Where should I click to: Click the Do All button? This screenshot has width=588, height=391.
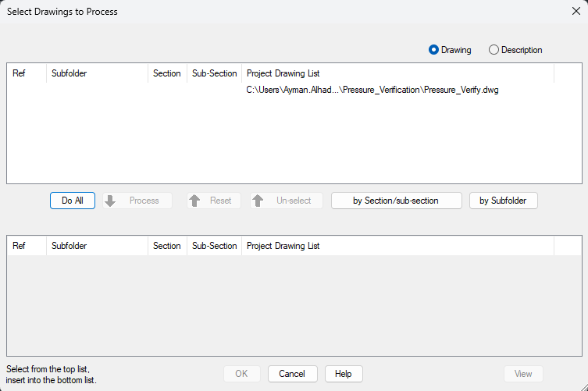coord(73,201)
